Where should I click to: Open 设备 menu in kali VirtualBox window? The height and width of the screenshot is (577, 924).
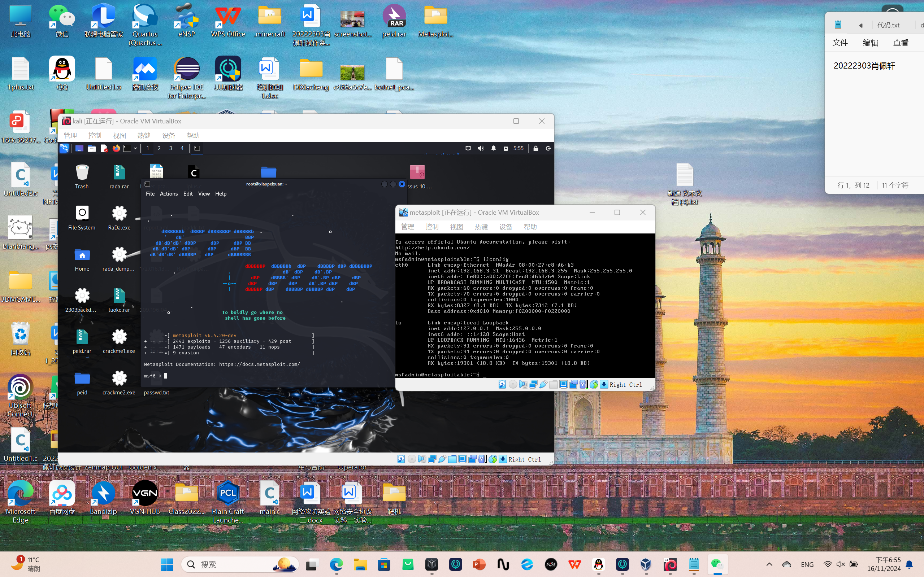click(168, 135)
